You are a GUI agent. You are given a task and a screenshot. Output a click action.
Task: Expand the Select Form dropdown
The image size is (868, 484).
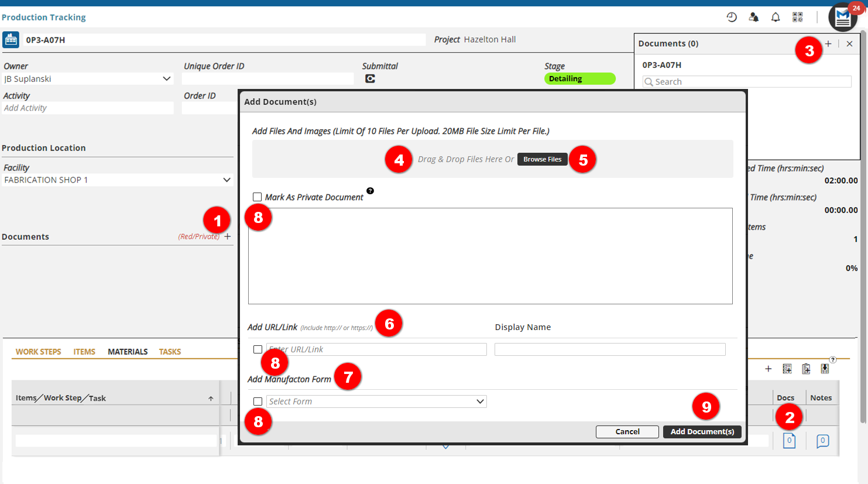[376, 401]
